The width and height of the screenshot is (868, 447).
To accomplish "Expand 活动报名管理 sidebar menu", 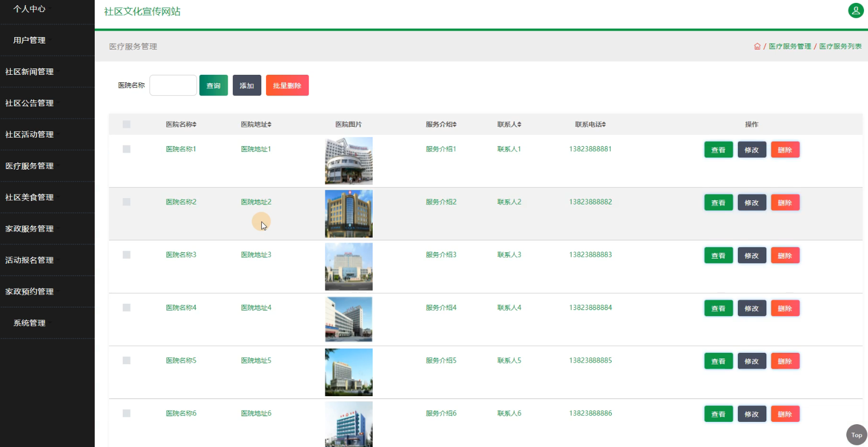I will point(47,260).
